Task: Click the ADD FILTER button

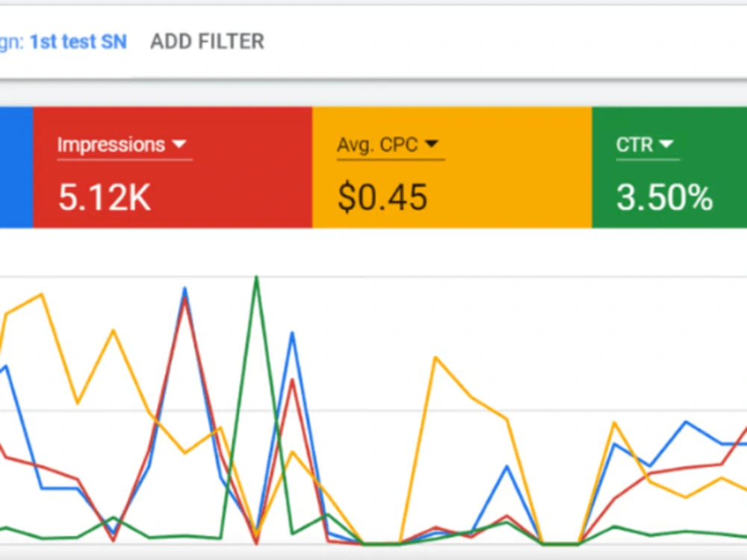Action: [x=207, y=41]
